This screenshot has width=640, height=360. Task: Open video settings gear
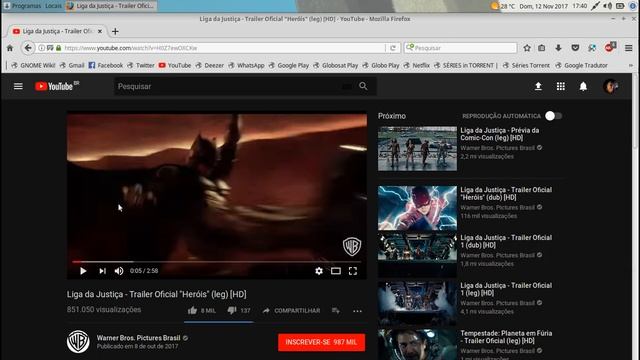pyautogui.click(x=319, y=271)
